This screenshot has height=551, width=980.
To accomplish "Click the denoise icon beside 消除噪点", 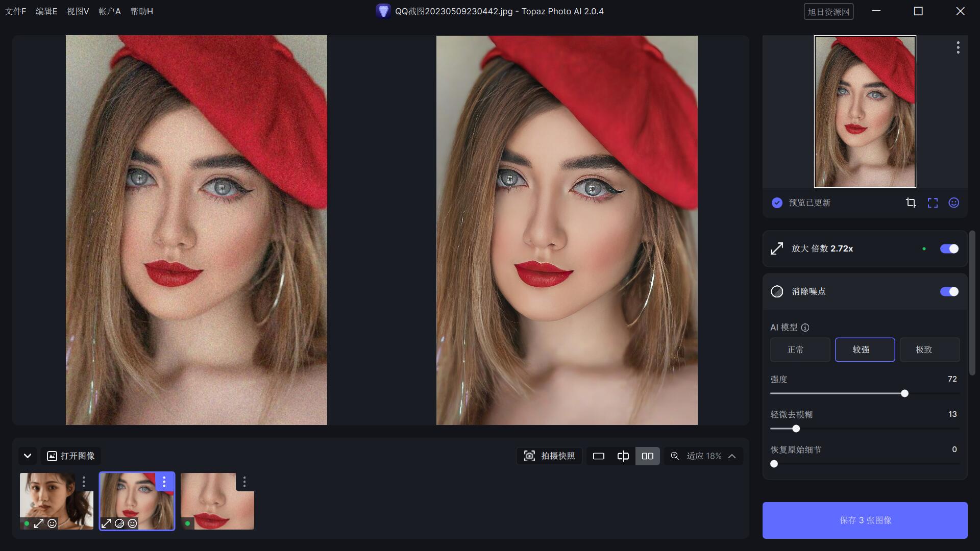I will click(777, 291).
